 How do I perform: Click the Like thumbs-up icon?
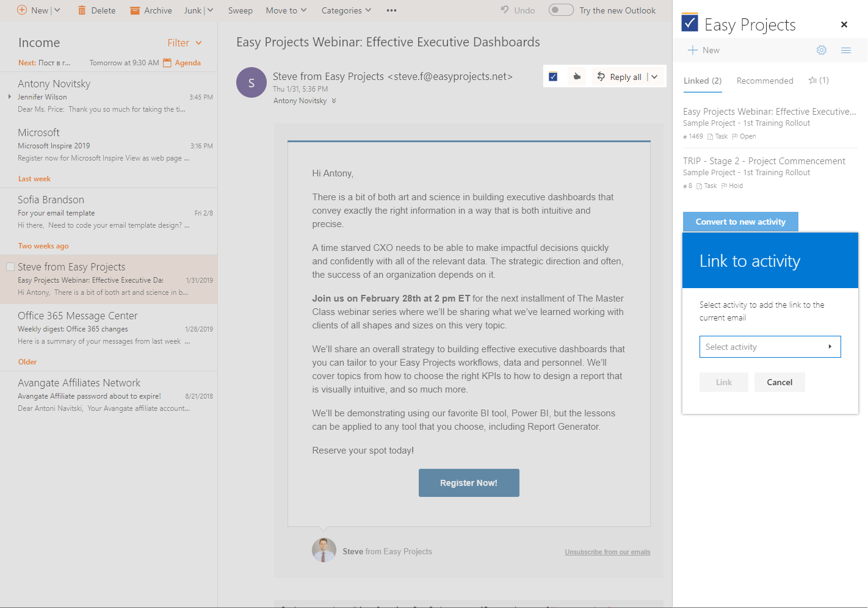[577, 76]
